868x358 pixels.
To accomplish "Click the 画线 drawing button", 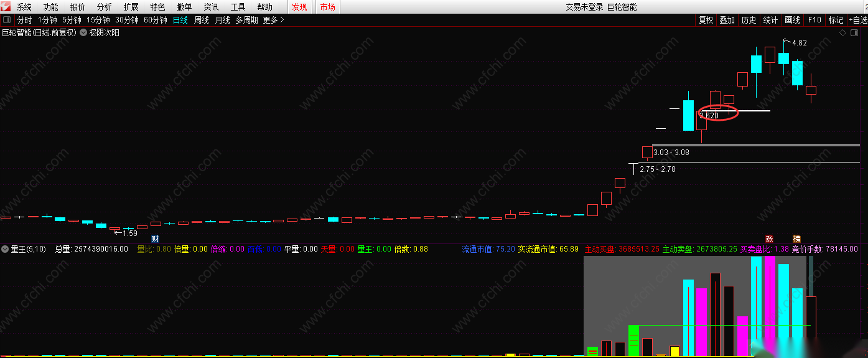I will [x=792, y=20].
